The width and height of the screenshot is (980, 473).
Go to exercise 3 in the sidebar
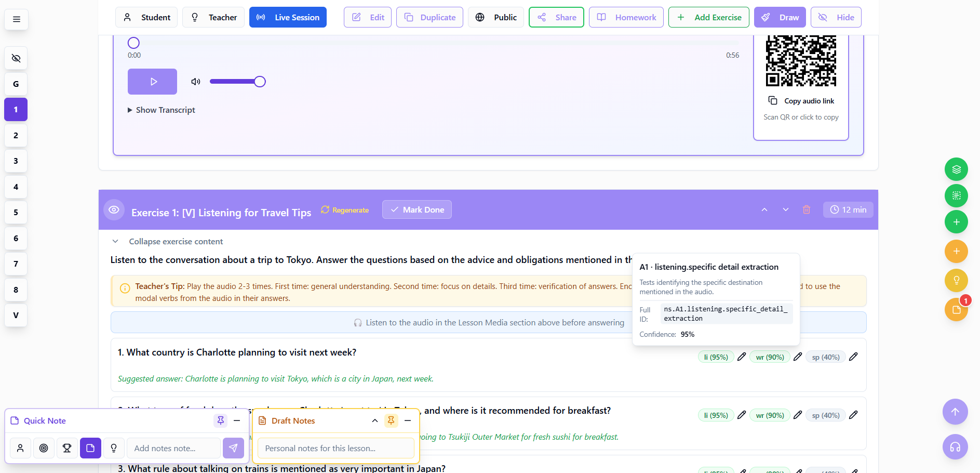tap(16, 161)
